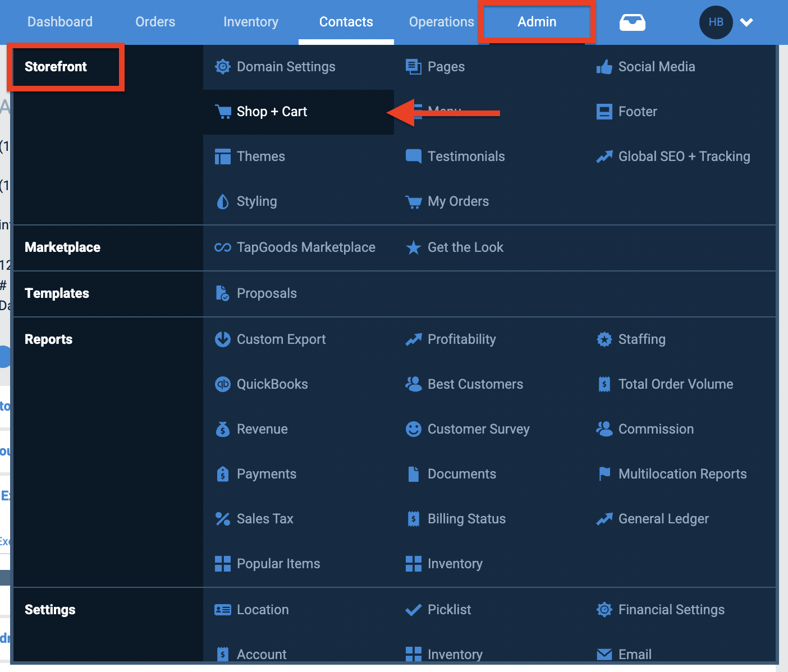Screen dimensions: 788x672
Task: Select the Marketplace section heading
Action: [62, 247]
